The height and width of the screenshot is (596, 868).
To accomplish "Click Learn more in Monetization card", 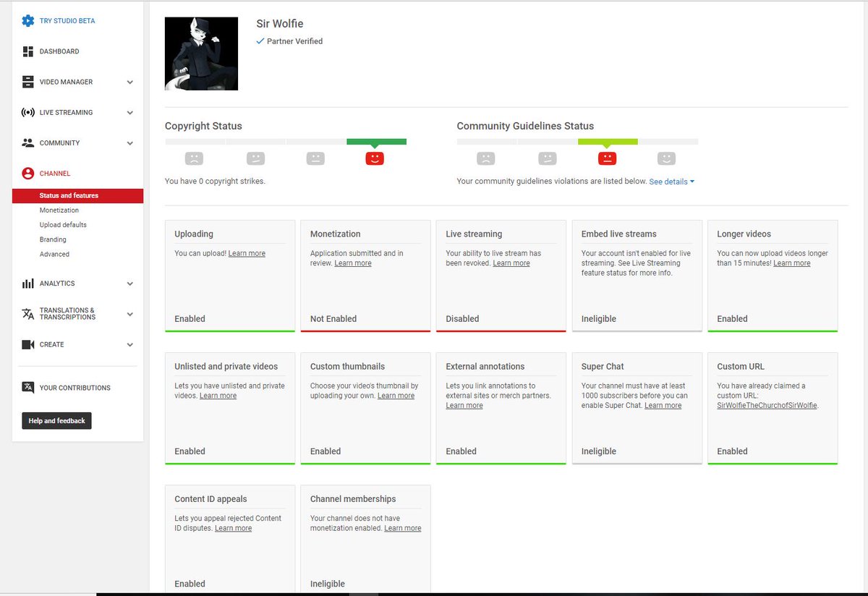I will click(353, 263).
